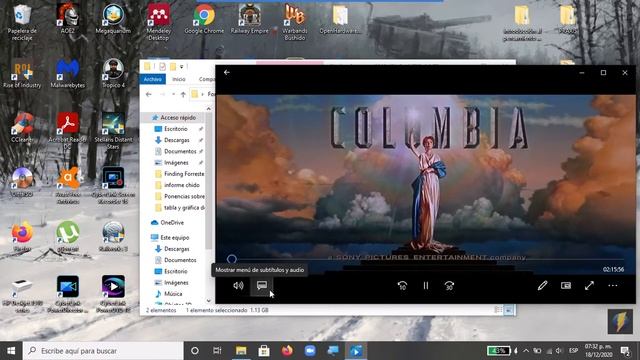This screenshot has width=640, height=360.
Task: Open OpenHardware folder on desktop
Action: tap(340, 19)
